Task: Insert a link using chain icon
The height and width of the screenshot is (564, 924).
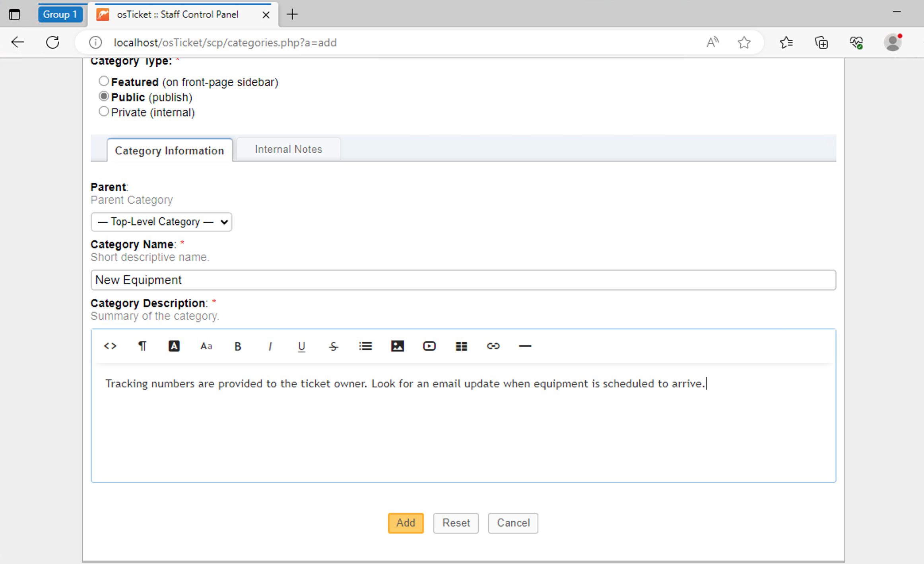Action: (x=493, y=346)
